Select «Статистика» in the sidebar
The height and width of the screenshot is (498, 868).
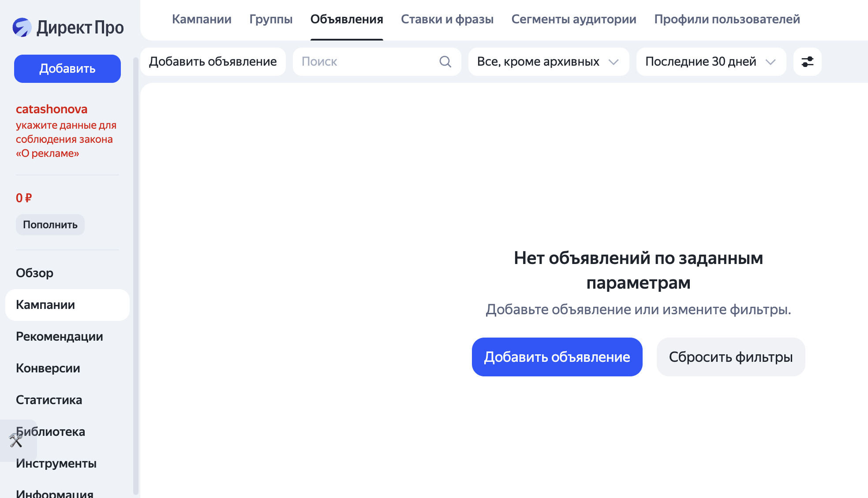tap(49, 400)
